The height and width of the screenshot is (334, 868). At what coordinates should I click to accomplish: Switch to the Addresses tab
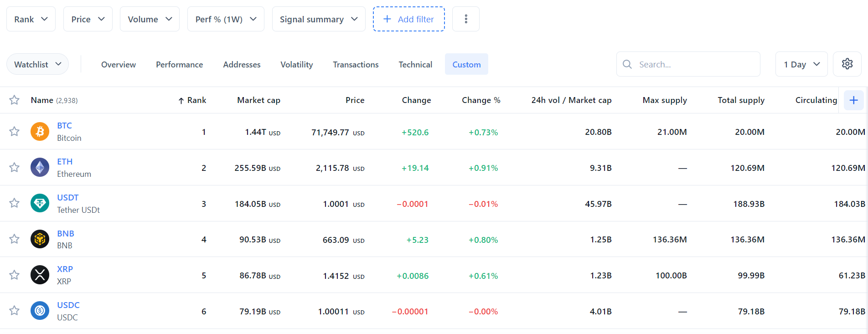tap(242, 64)
